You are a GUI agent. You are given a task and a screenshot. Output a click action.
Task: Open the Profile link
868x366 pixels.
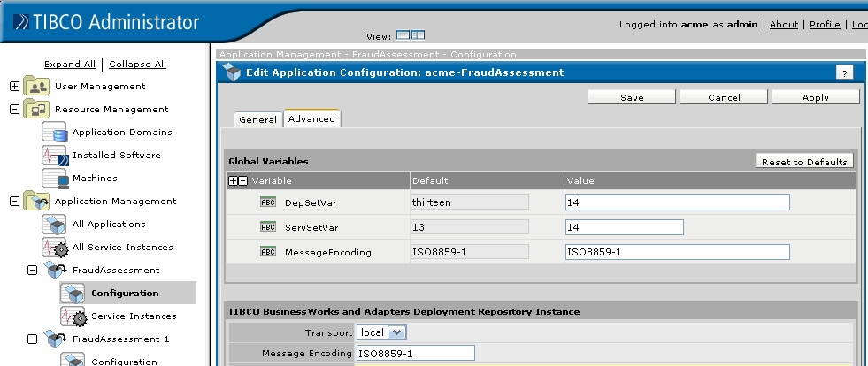(825, 25)
